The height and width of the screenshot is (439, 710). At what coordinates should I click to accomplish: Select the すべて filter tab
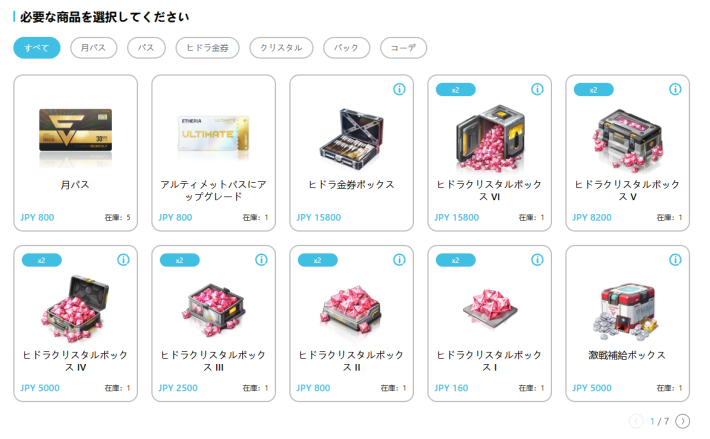click(x=37, y=48)
